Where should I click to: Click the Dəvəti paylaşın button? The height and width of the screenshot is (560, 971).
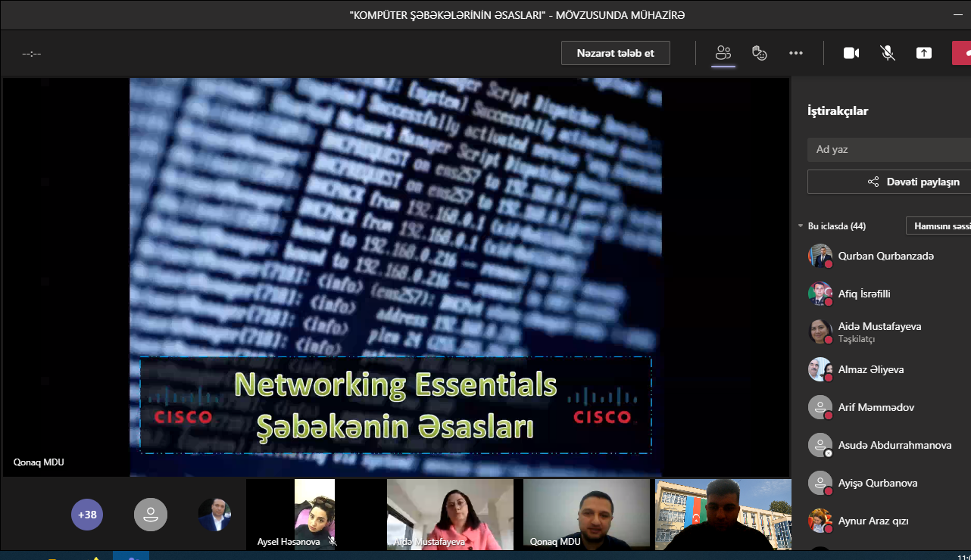coord(889,182)
